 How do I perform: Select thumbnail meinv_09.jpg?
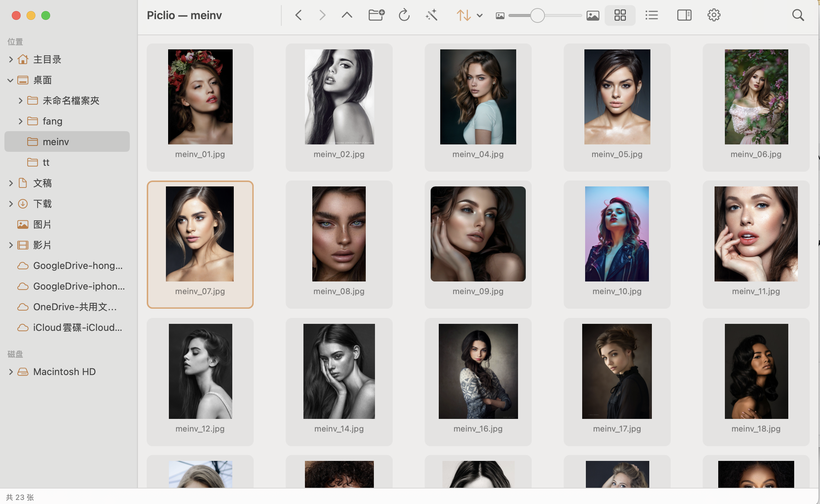[x=478, y=245]
